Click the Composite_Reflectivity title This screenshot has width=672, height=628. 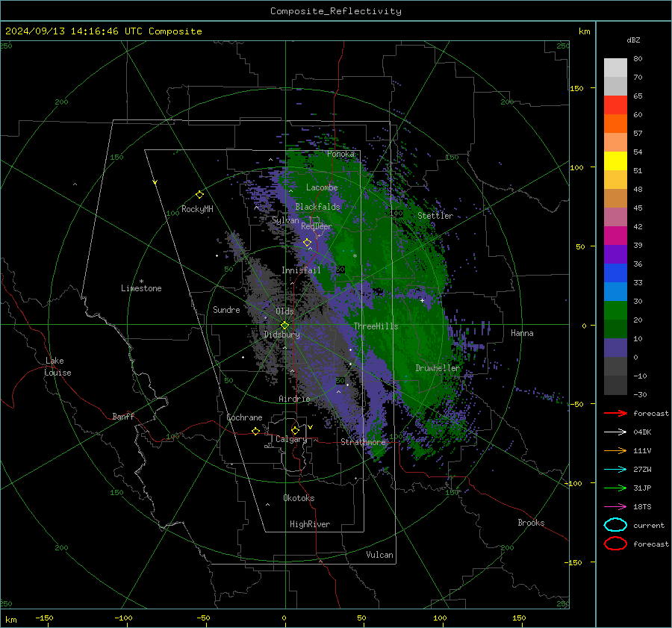tap(336, 11)
